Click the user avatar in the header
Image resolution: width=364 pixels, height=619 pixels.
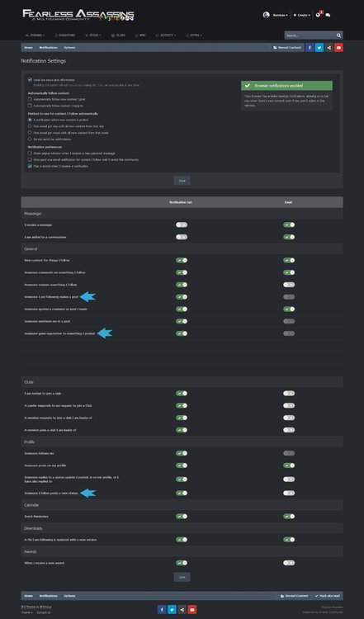pyautogui.click(x=267, y=15)
